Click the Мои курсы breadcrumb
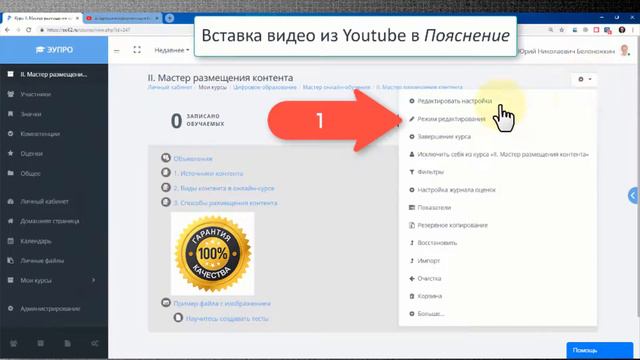The width and height of the screenshot is (640, 360). pos(212,87)
